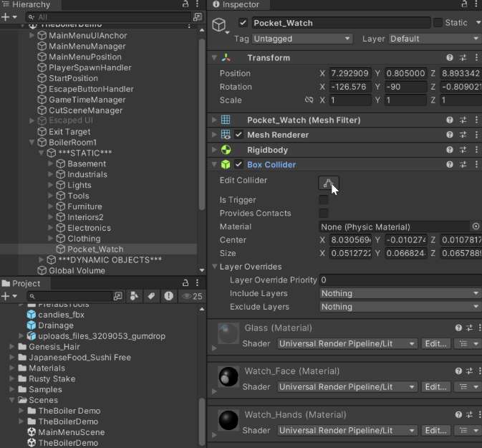Open Rigidbody component more options menu
This screenshot has height=448, width=482.
point(476,150)
